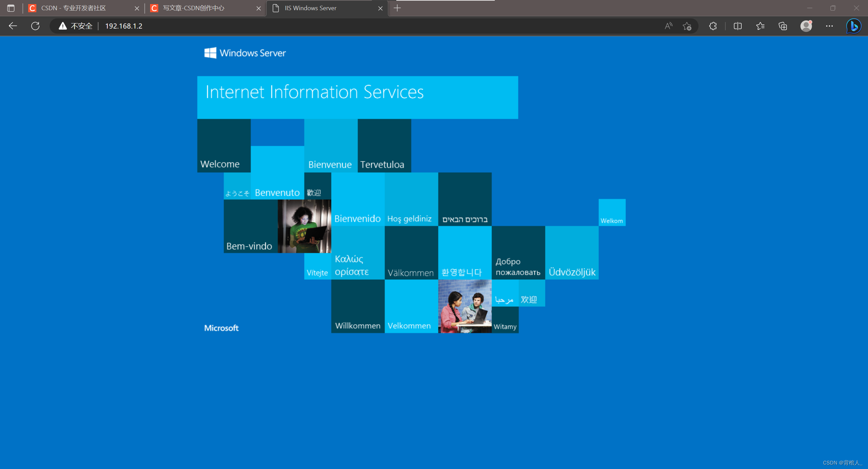Add this page to favorites
The width and height of the screenshot is (868, 469).
(x=687, y=26)
